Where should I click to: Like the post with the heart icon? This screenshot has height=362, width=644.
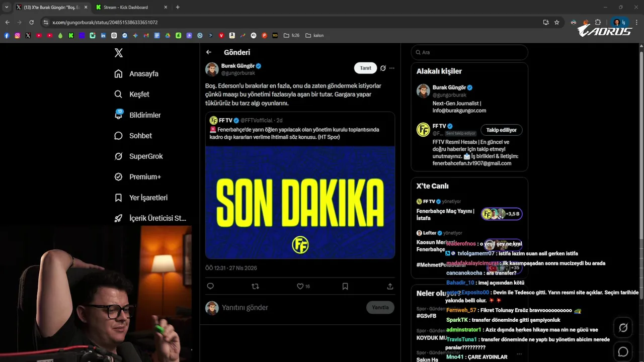pyautogui.click(x=300, y=286)
